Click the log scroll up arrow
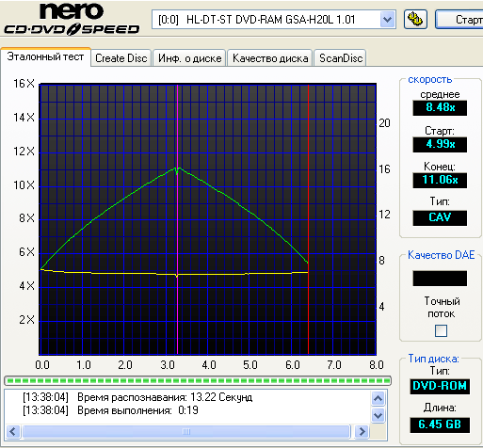Image resolution: width=483 pixels, height=448 pixels. tap(378, 399)
